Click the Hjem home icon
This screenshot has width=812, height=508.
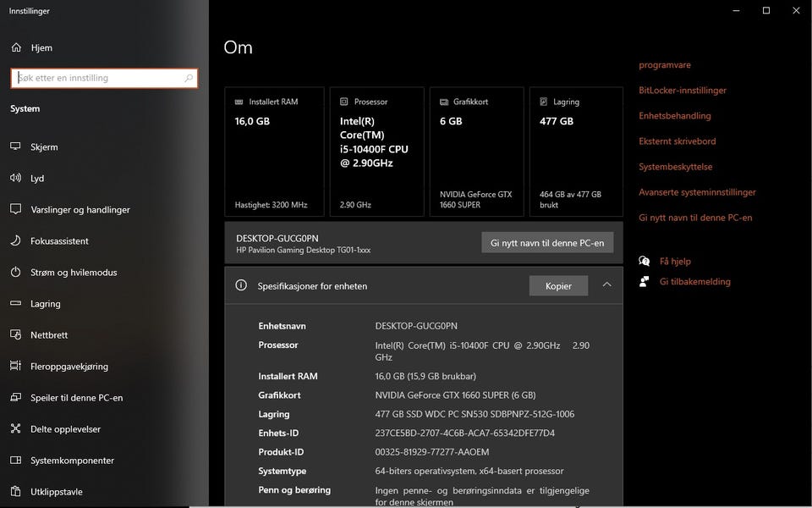(16, 47)
